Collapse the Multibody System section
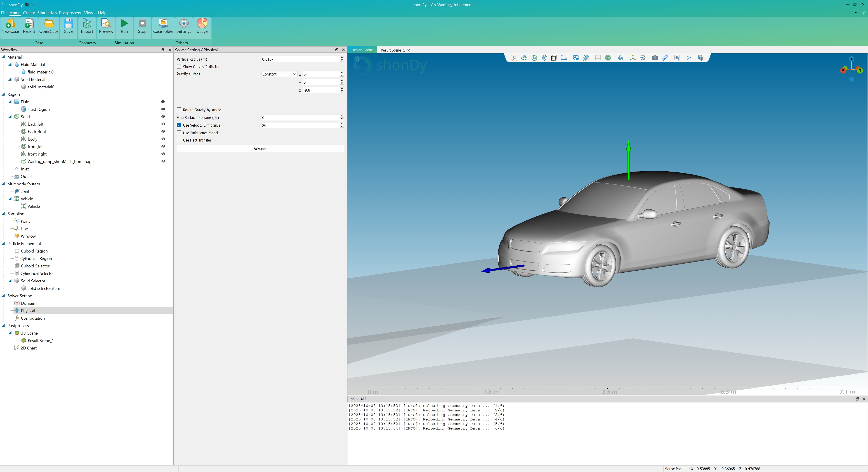Viewport: 868px width, 472px height. click(3, 184)
